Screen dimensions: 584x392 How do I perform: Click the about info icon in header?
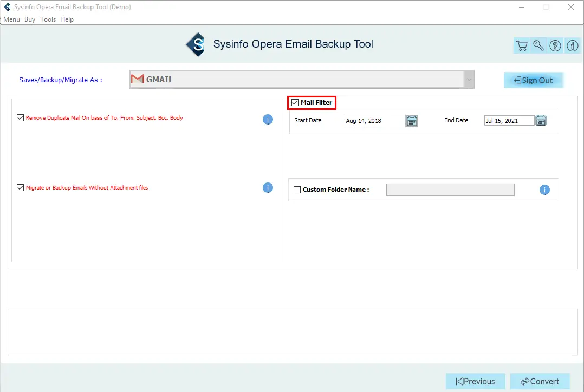point(573,46)
